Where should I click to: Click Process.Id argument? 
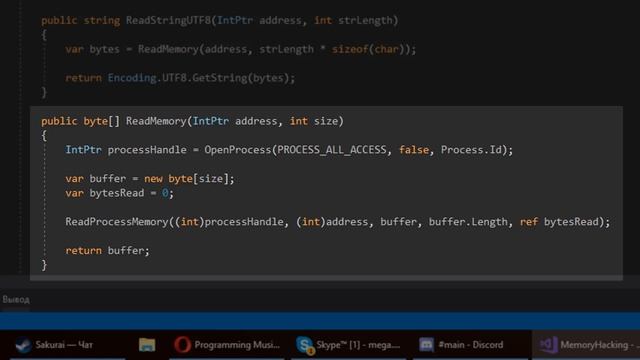point(471,150)
